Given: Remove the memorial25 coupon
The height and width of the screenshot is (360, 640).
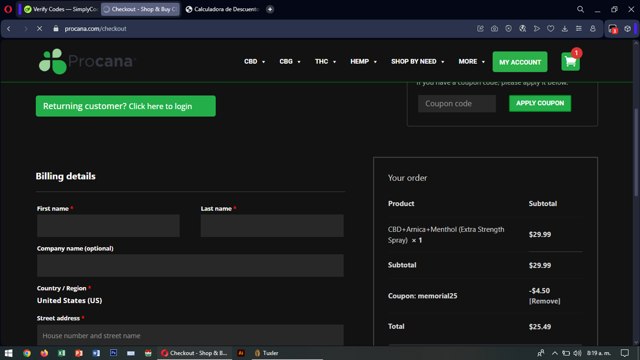Looking at the screenshot, I should (544, 301).
